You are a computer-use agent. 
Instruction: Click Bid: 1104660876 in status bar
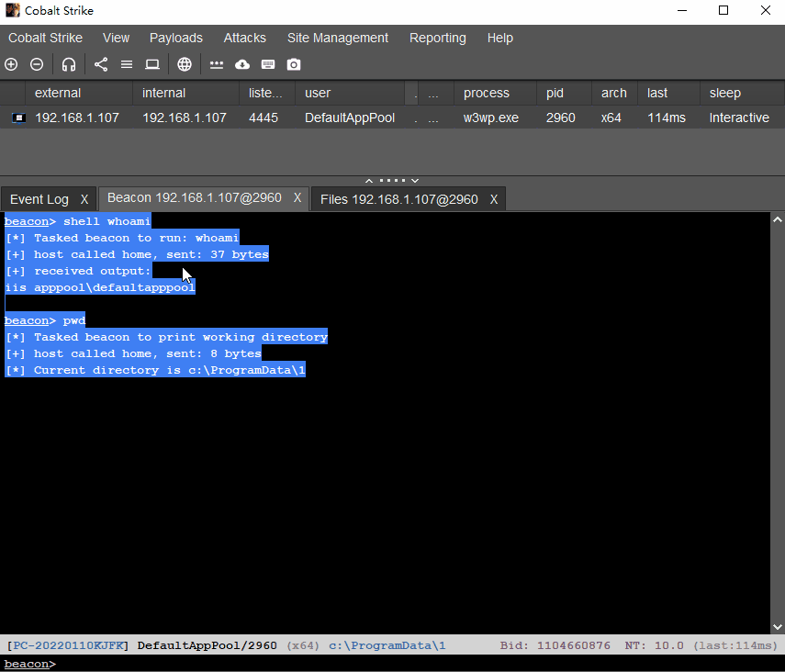(x=555, y=645)
